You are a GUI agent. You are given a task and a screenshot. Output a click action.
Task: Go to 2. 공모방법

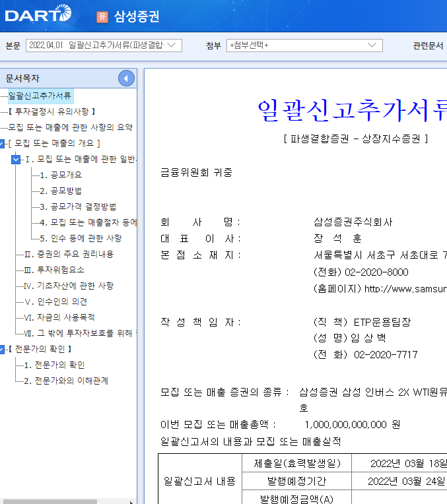61,191
